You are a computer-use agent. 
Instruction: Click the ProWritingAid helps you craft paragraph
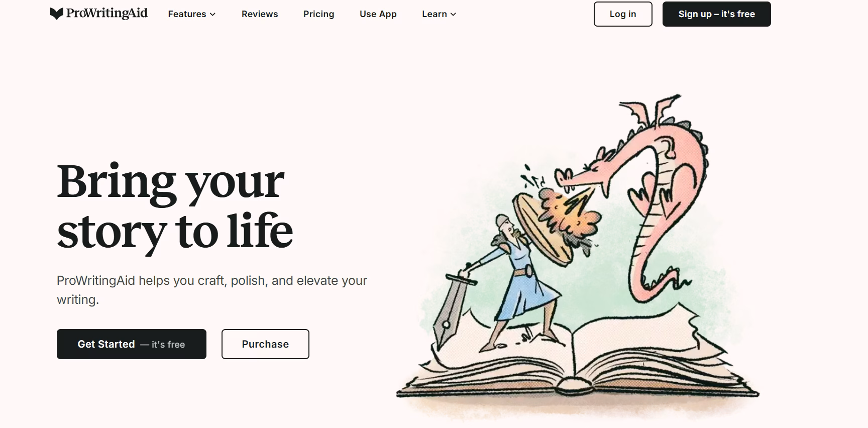pos(212,290)
